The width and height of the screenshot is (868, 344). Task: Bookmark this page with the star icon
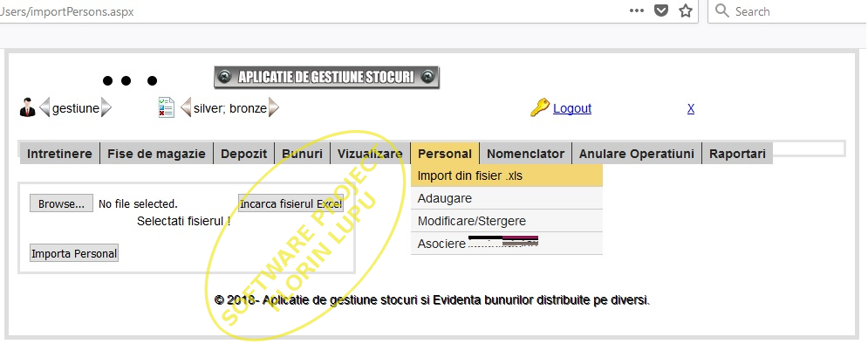[x=686, y=10]
